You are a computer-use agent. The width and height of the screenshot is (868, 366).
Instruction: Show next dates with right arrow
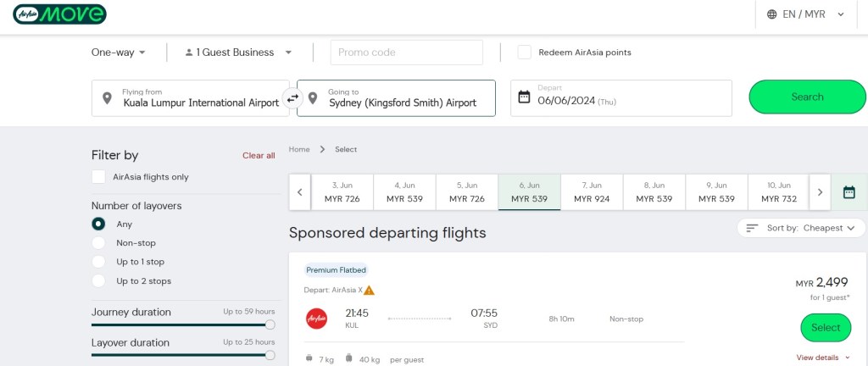(820, 192)
